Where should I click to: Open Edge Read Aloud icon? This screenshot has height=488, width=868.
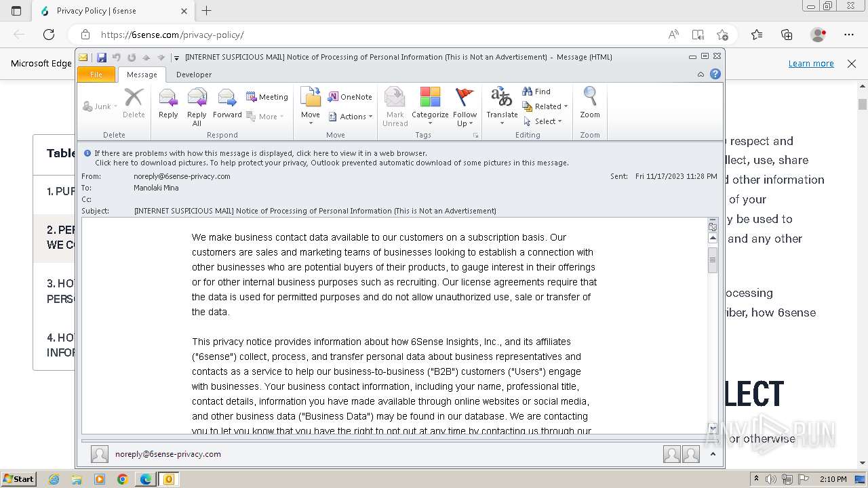(673, 35)
